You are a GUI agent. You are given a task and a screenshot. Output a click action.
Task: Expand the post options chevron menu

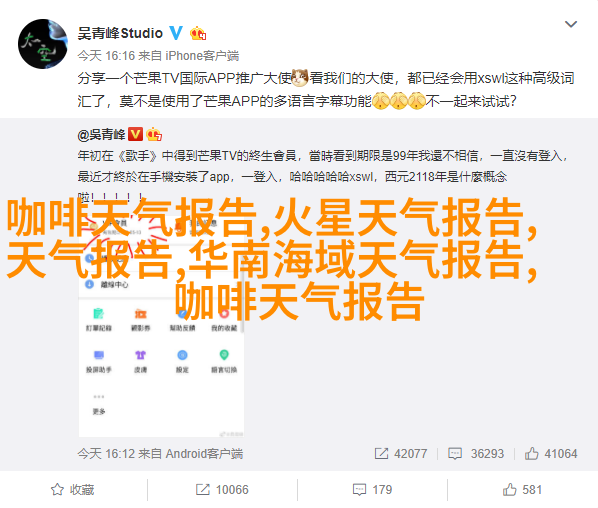tap(571, 24)
